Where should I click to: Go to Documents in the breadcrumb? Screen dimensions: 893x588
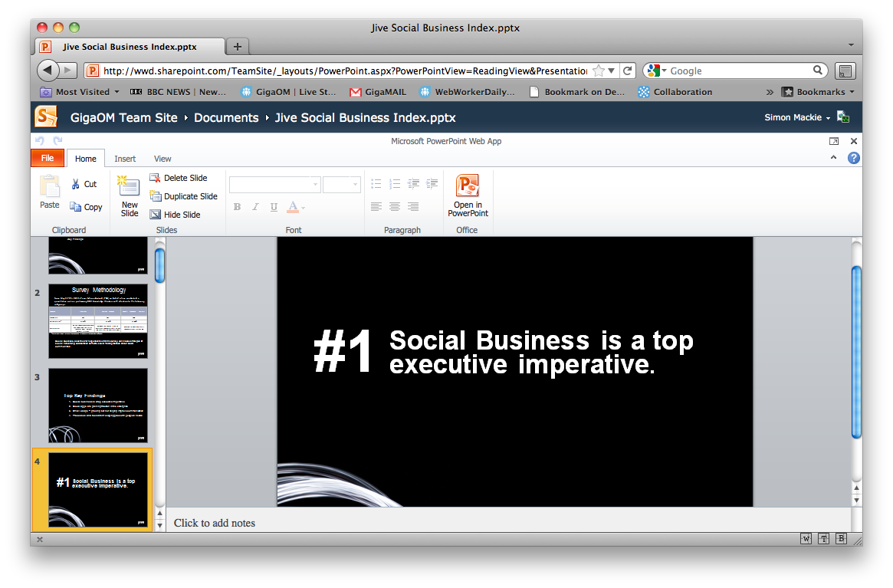tap(226, 117)
